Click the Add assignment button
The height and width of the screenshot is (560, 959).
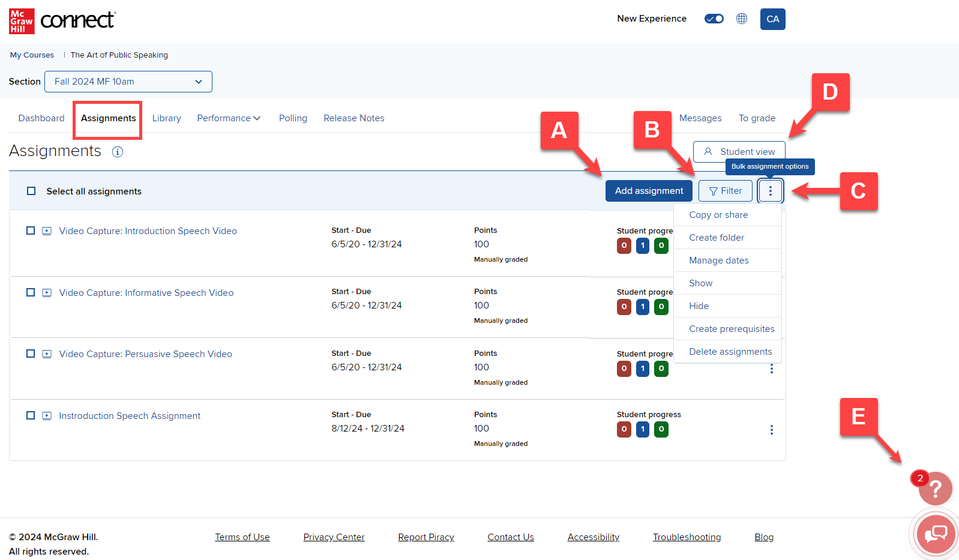648,191
